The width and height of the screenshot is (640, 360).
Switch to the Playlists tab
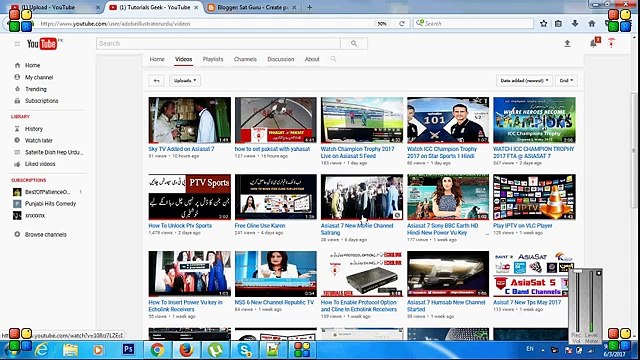(213, 59)
